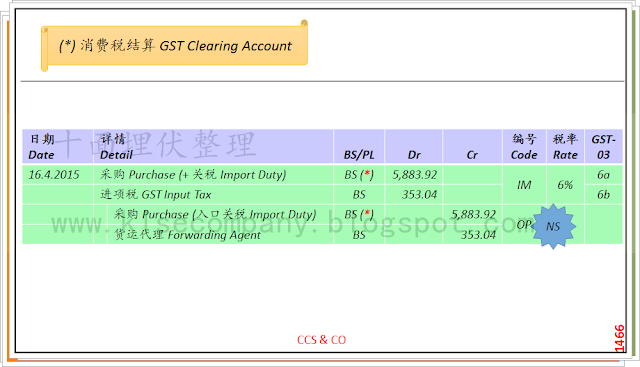Select the Date column header
Image resolution: width=640 pixels, height=367 pixels.
point(58,147)
